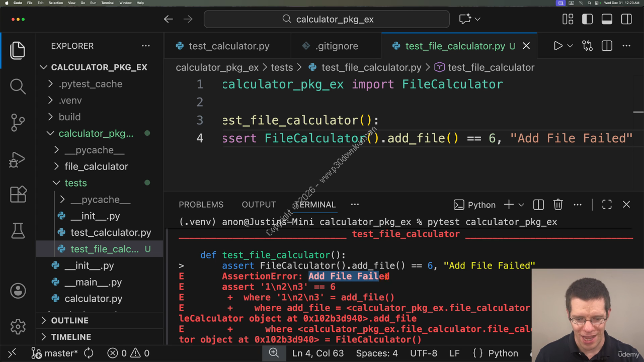644x362 pixels.
Task: Open the new terminal launch profile dropdown
Action: click(521, 205)
